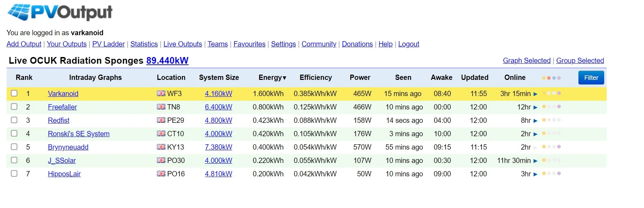Click the status dots in the Brynyneuadd row
The image size is (644, 208).
551,147
